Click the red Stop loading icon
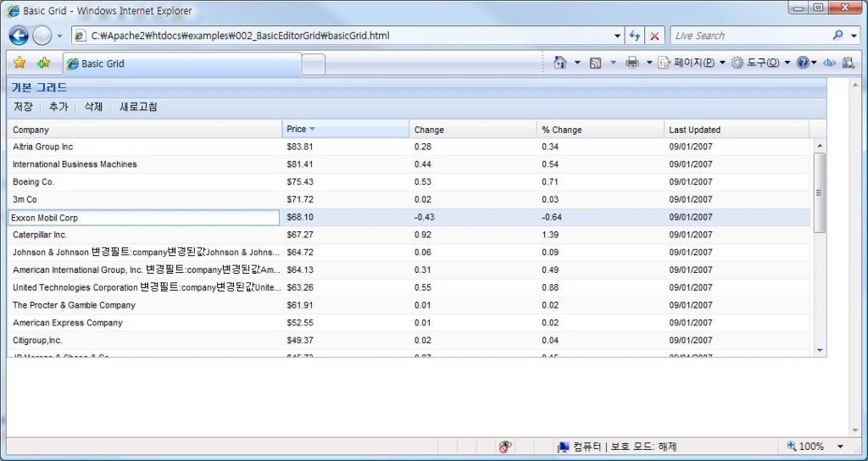Viewport: 868px width, 461px height. pos(654,36)
